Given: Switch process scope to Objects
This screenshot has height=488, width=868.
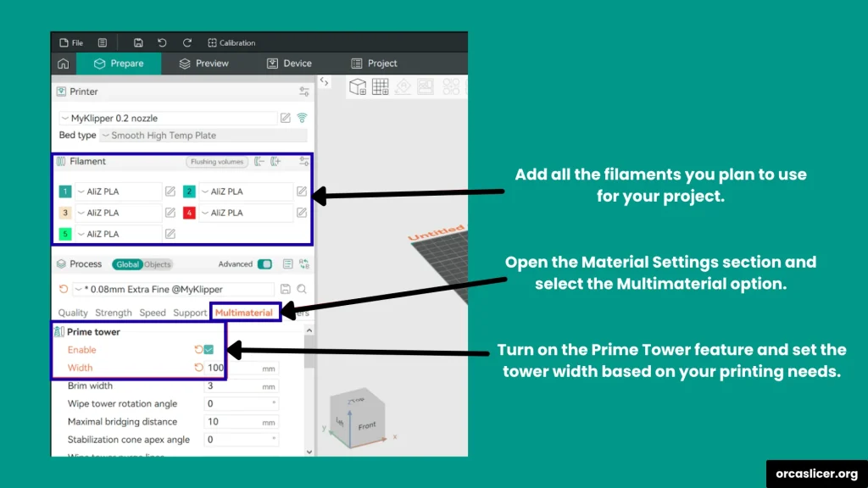Looking at the screenshot, I should tap(157, 264).
